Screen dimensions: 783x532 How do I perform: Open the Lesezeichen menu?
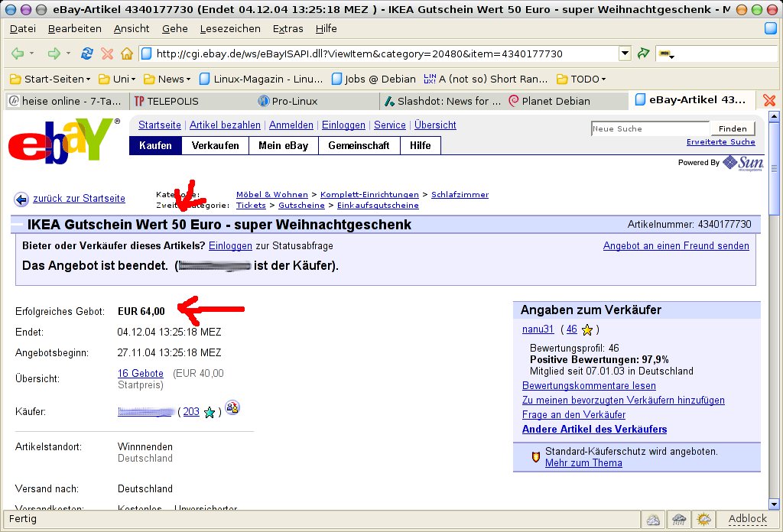tap(230, 29)
